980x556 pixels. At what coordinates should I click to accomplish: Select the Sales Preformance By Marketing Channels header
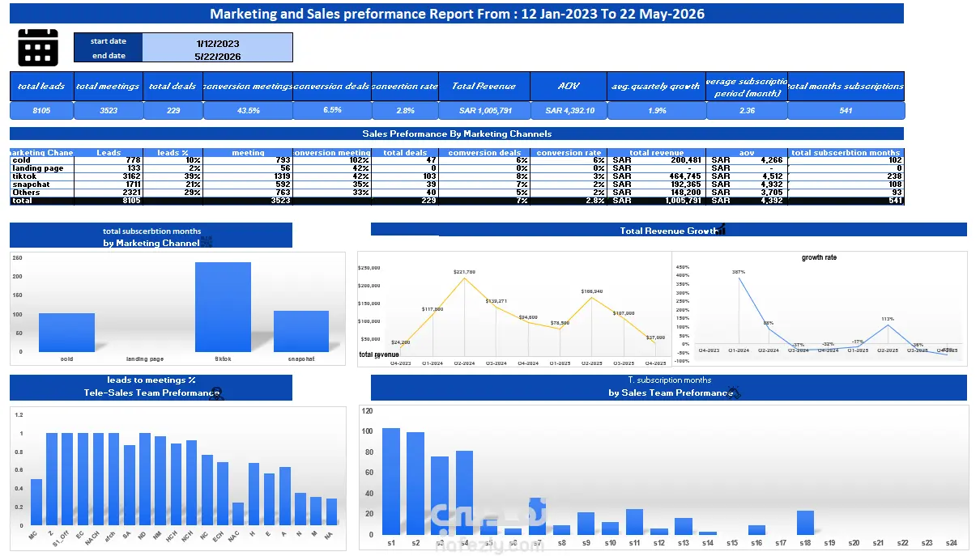point(457,134)
